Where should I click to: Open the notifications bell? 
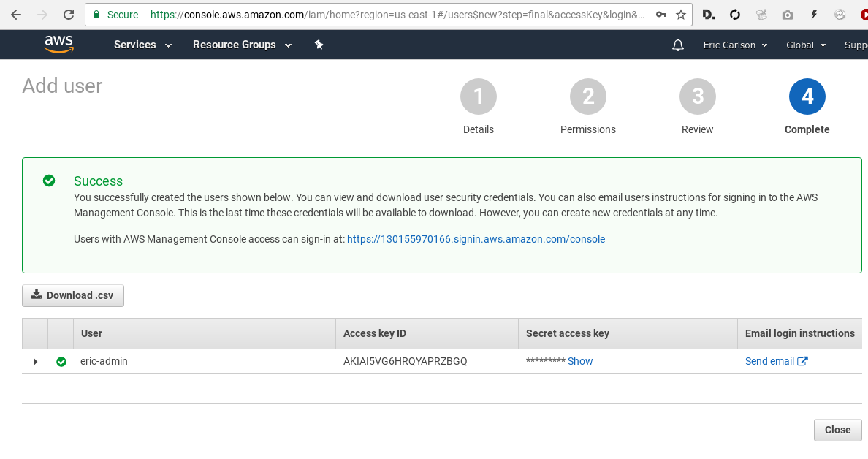(677, 45)
